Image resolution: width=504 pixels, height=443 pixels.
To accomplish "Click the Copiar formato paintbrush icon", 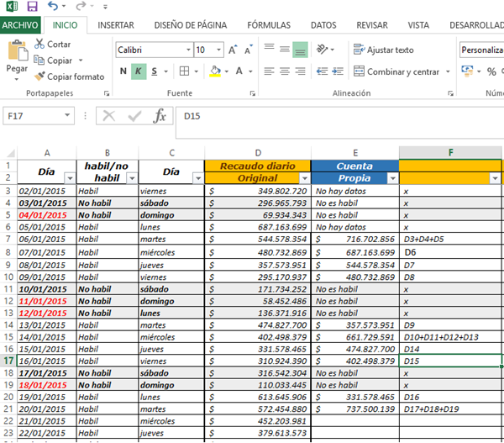I will pos(39,76).
